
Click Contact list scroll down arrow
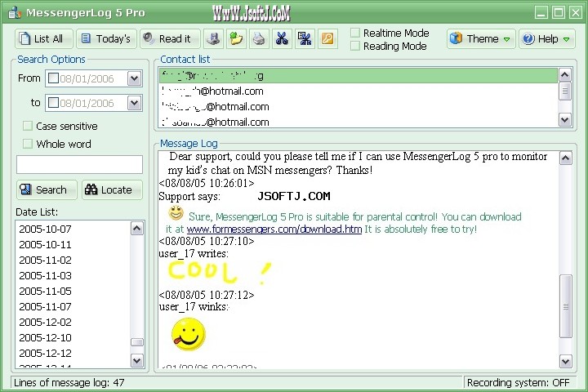(565, 120)
